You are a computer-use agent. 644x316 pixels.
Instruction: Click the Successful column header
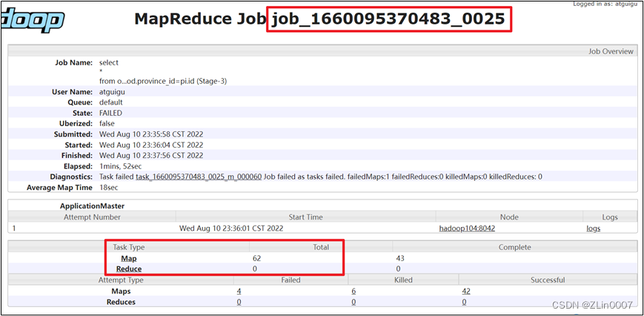pyautogui.click(x=548, y=280)
